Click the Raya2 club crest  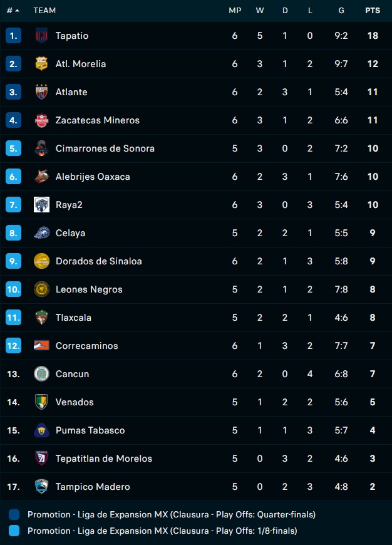(x=41, y=205)
